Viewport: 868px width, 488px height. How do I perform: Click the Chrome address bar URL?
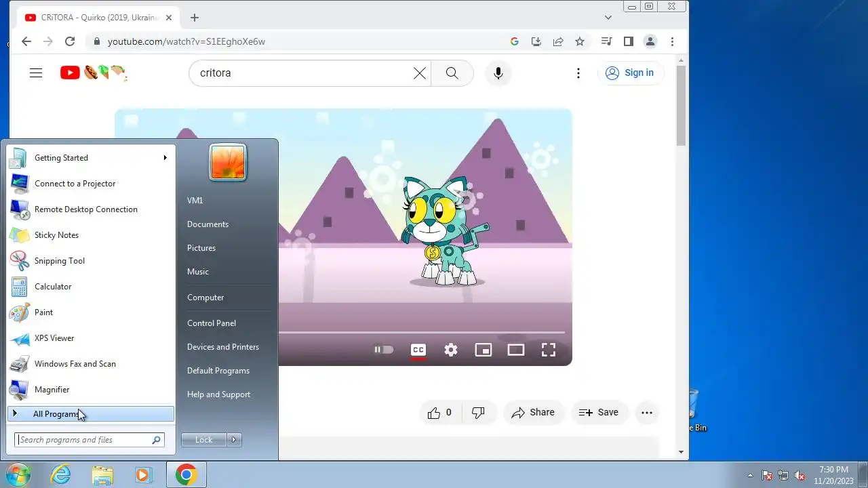tap(186, 41)
